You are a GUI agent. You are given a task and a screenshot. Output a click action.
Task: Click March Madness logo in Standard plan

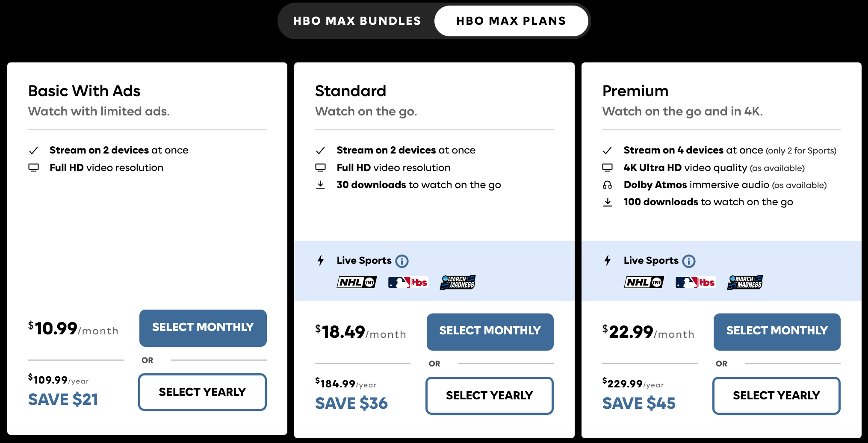pos(458,282)
